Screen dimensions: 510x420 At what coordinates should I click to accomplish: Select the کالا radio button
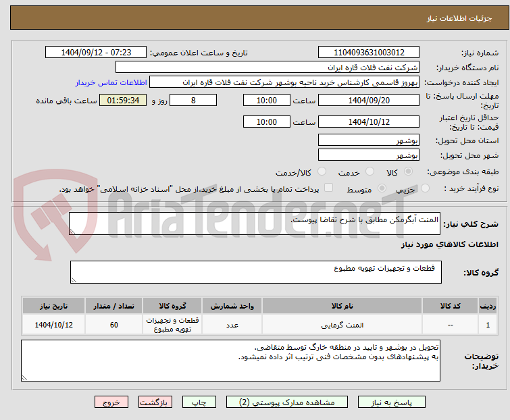(408, 172)
